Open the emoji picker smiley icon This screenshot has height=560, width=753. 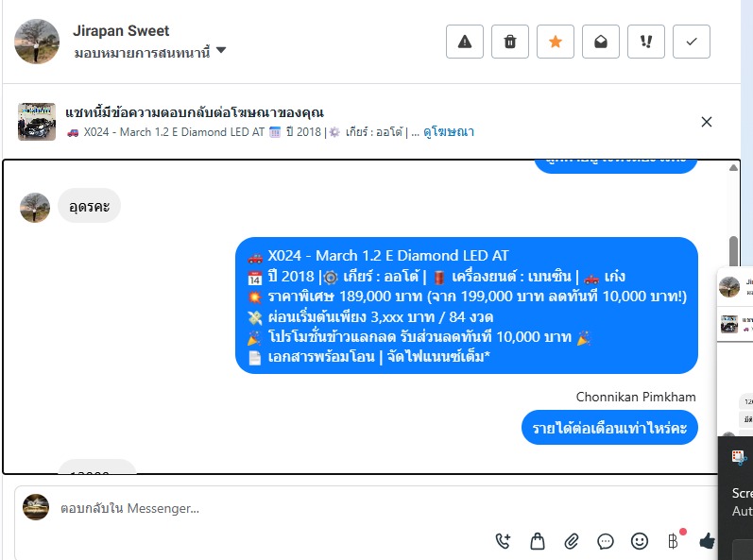pos(640,541)
